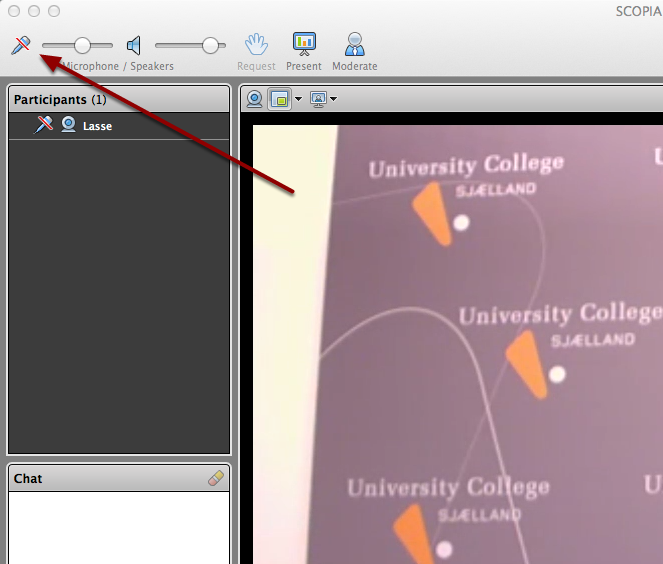Click the main video feed
The width and height of the screenshot is (663, 564).
tap(458, 344)
